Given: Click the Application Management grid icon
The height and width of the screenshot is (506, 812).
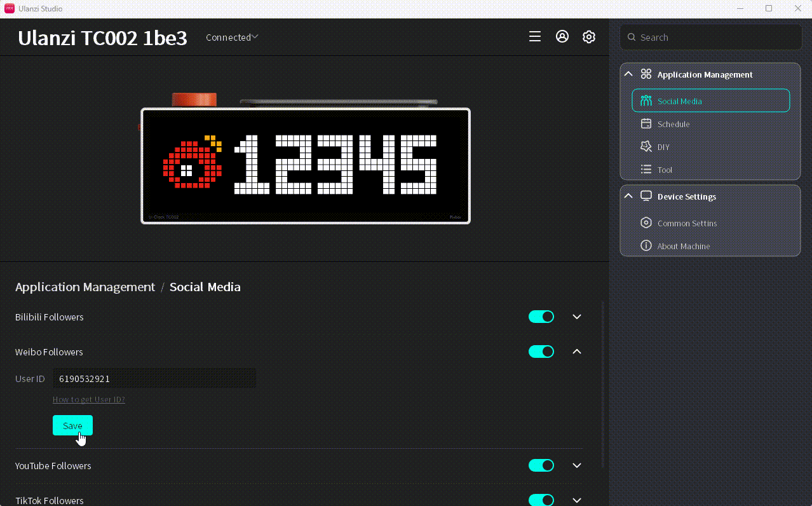Looking at the screenshot, I should point(646,74).
